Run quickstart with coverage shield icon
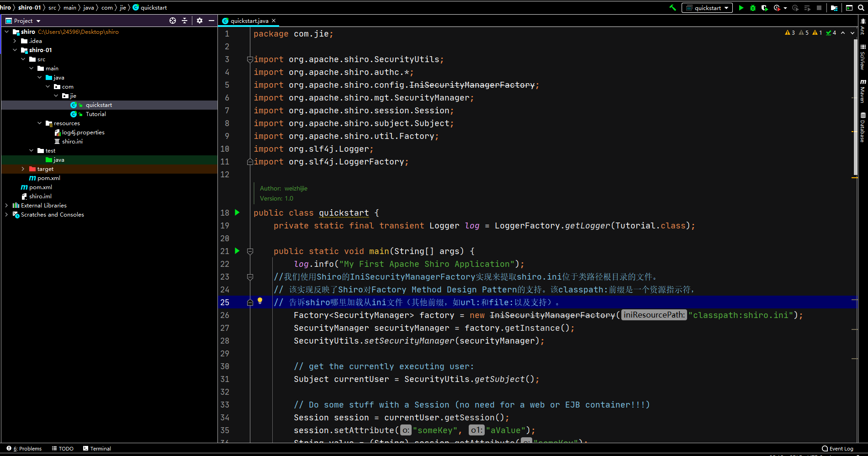868x456 pixels. 764,8
